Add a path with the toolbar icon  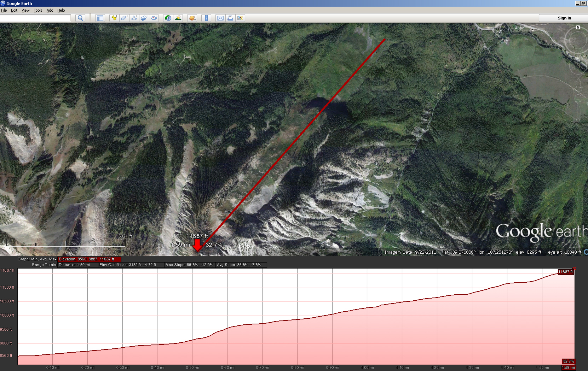click(134, 18)
